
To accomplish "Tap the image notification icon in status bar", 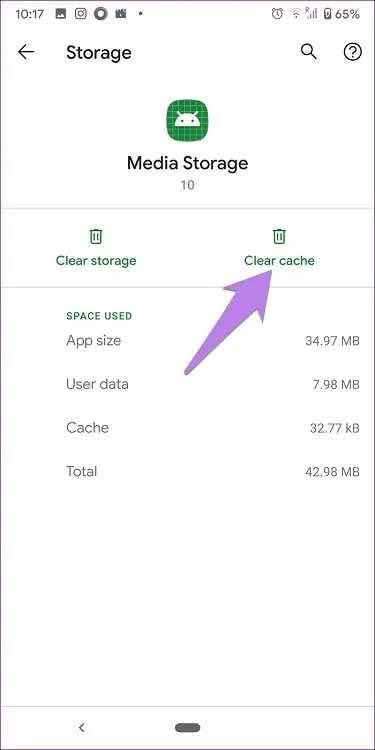I will click(x=61, y=14).
